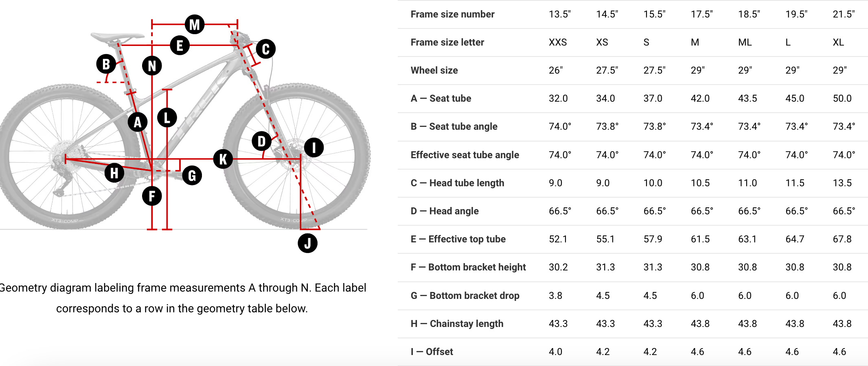This screenshot has width=868, height=366.
Task: Click the A seat tube marker
Action: coord(138,122)
